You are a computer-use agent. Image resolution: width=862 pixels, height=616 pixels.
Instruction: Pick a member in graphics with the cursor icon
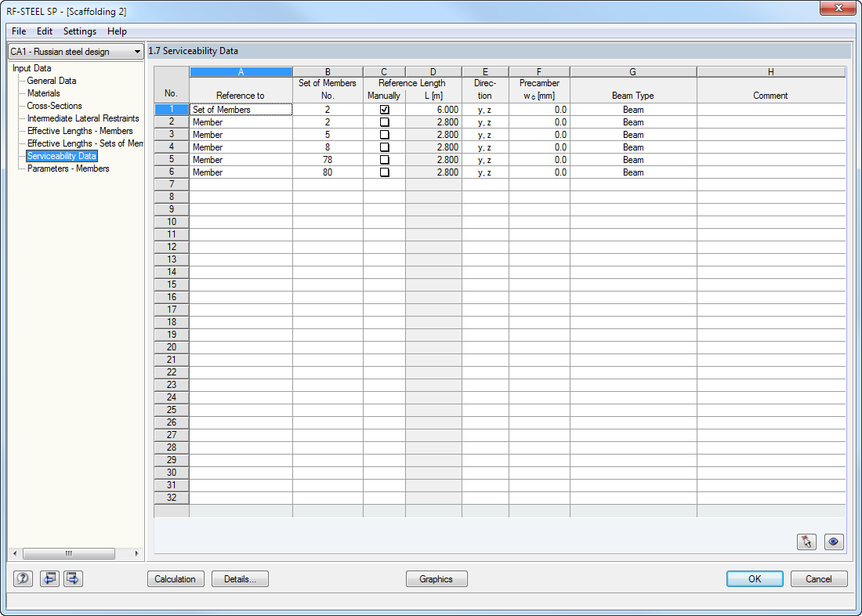806,542
